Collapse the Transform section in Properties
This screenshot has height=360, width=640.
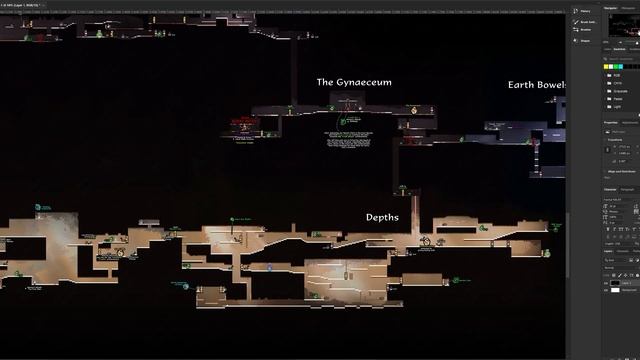pos(605,140)
